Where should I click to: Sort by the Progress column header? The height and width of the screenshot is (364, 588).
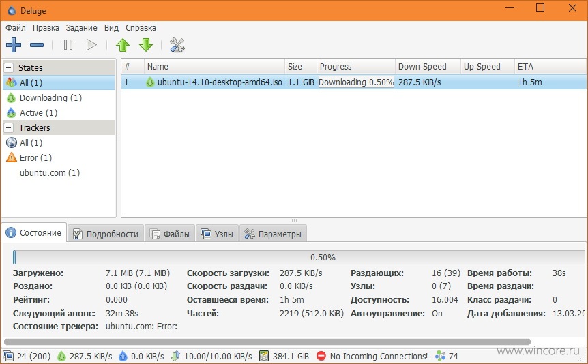point(356,67)
